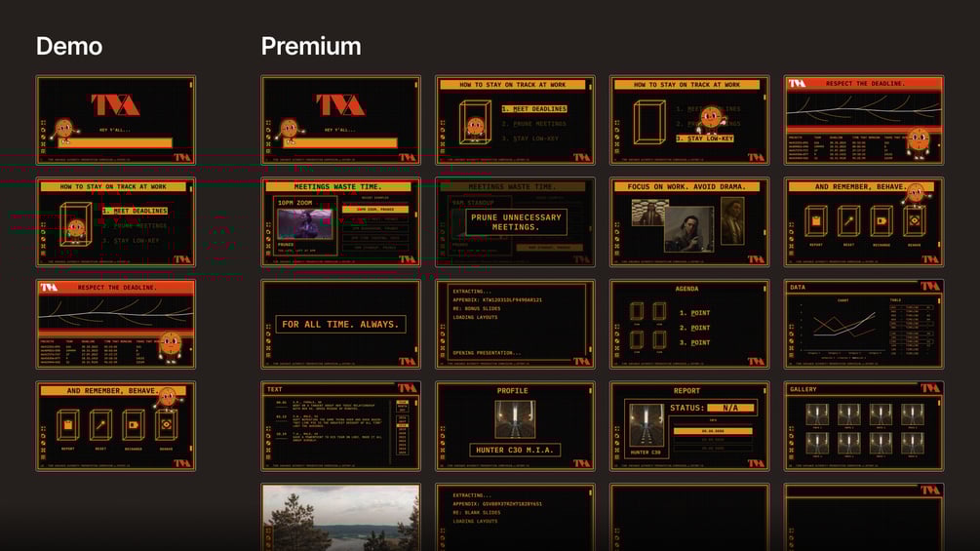
Task: Open 'Meetings Waste Time' 10PM Zoom slide
Action: pos(340,221)
